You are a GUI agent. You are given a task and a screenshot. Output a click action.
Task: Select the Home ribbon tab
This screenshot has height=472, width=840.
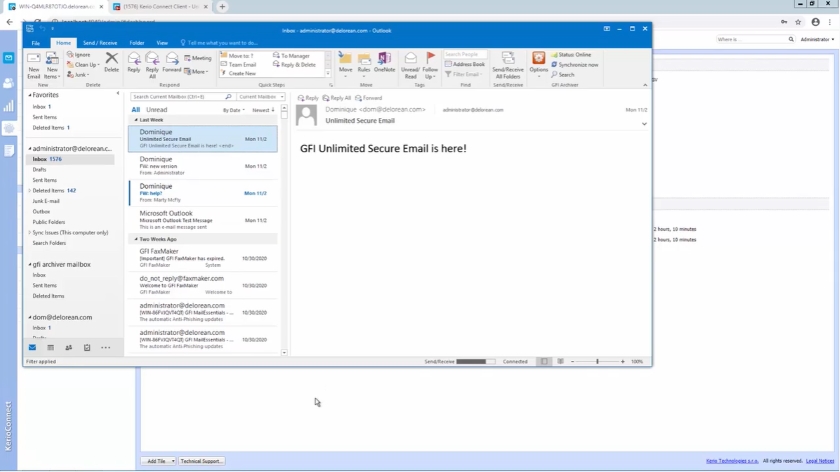pyautogui.click(x=63, y=43)
